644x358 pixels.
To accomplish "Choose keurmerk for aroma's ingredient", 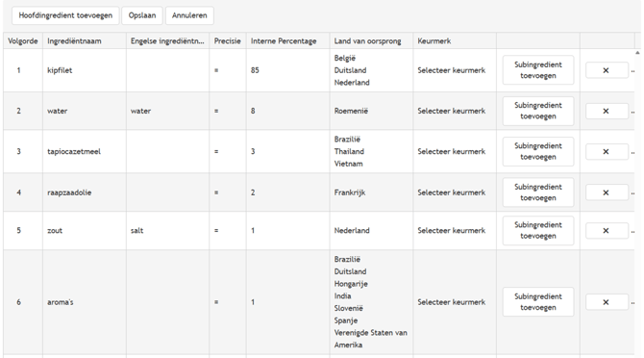I will point(452,302).
